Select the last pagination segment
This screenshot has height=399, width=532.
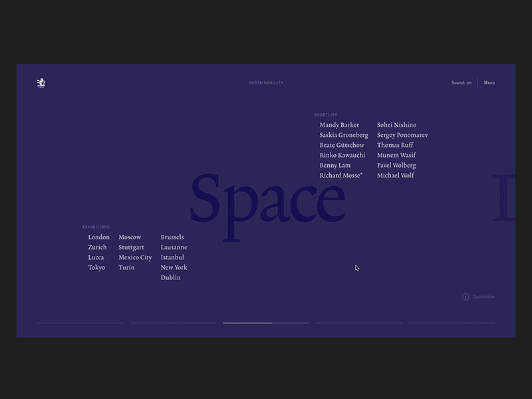tap(452, 322)
